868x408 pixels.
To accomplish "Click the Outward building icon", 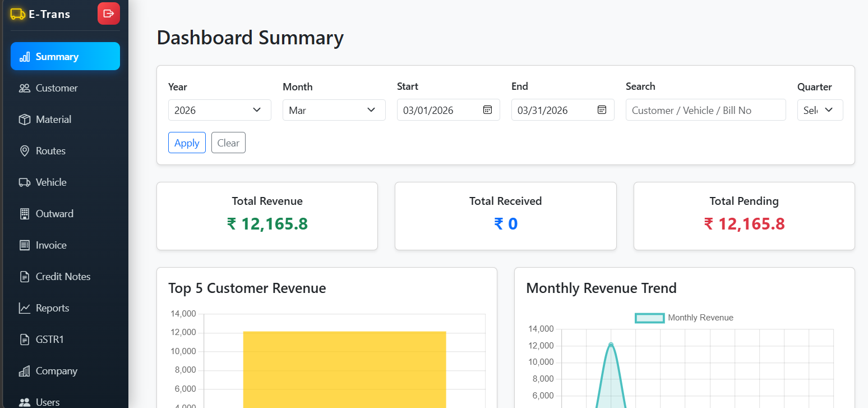I will pos(25,214).
